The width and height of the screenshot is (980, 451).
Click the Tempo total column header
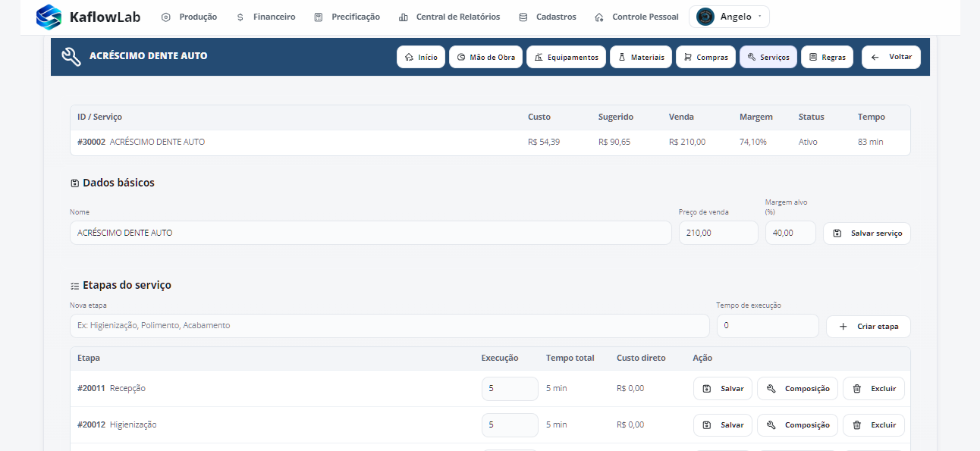[x=570, y=359]
